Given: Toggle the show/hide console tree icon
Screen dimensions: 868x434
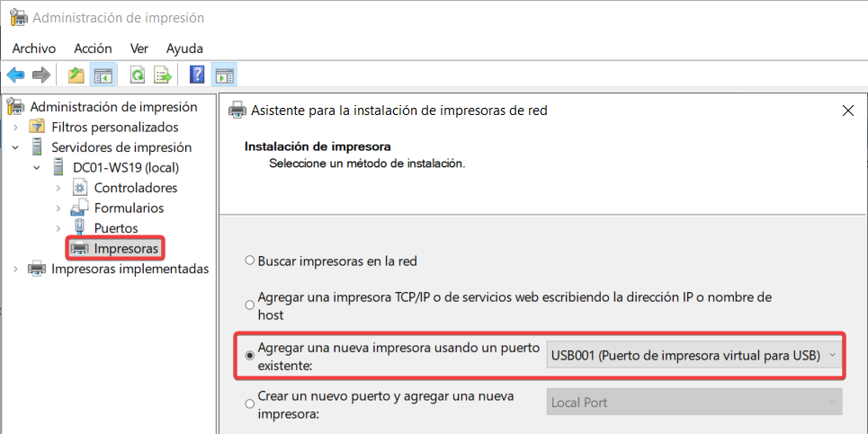Looking at the screenshot, I should pyautogui.click(x=103, y=75).
